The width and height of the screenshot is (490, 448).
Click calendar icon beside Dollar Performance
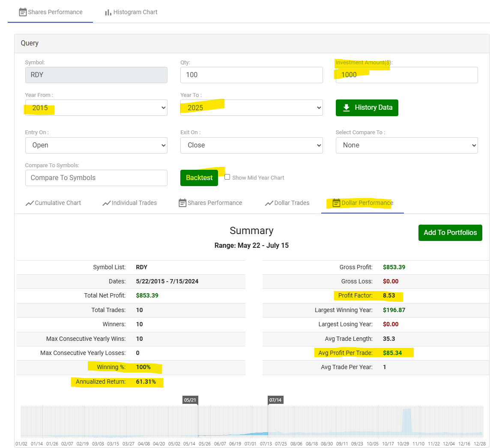(x=336, y=203)
